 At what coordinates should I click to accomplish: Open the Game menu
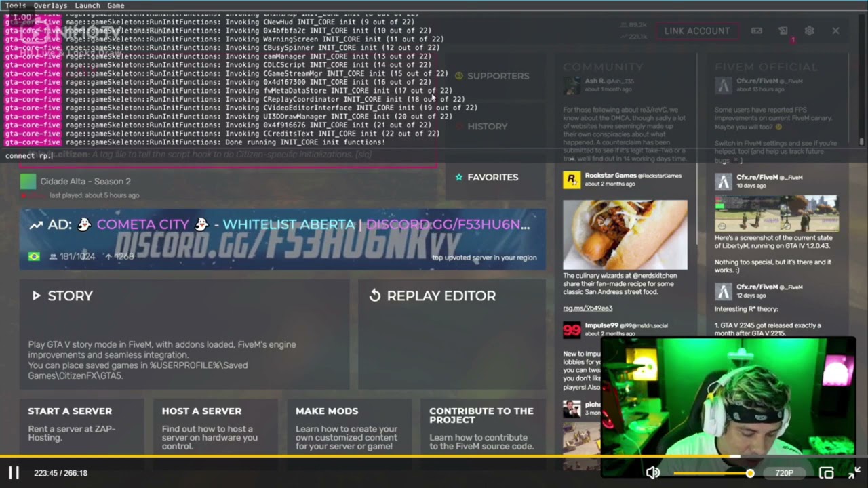coord(116,5)
